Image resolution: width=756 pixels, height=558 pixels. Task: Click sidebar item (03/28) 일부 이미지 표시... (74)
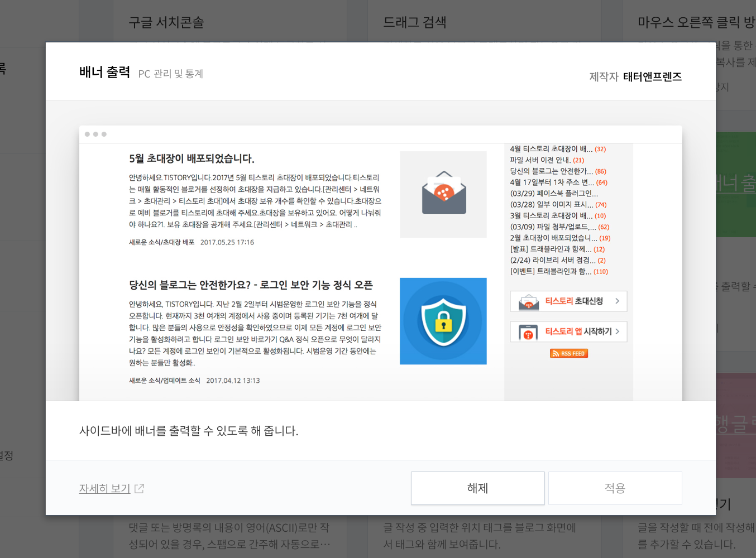[x=558, y=205]
